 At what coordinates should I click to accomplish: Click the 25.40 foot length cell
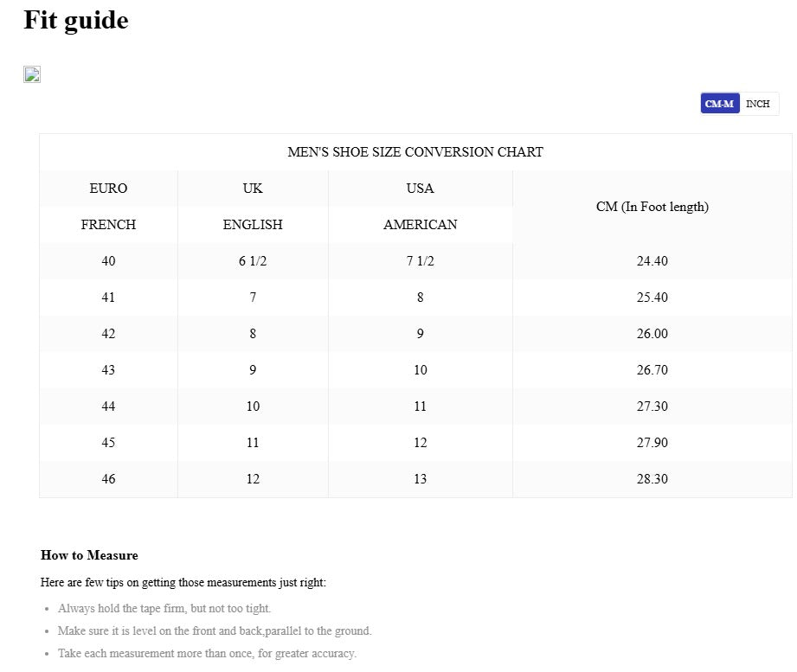(652, 298)
